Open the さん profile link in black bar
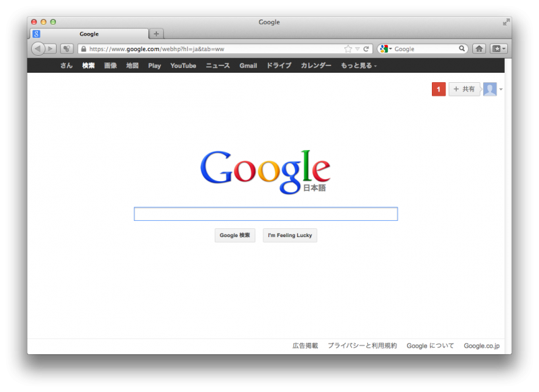The image size is (539, 392). (66, 65)
